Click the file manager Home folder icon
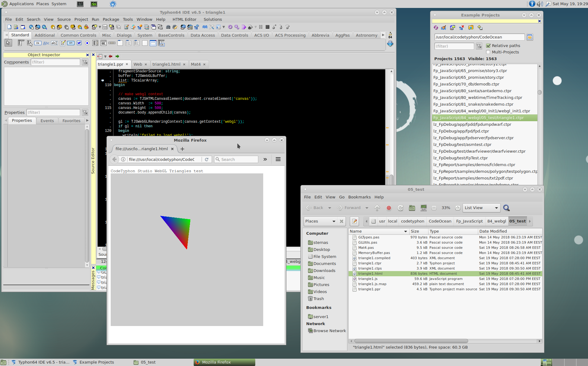The width and height of the screenshot is (588, 366). coord(412,208)
